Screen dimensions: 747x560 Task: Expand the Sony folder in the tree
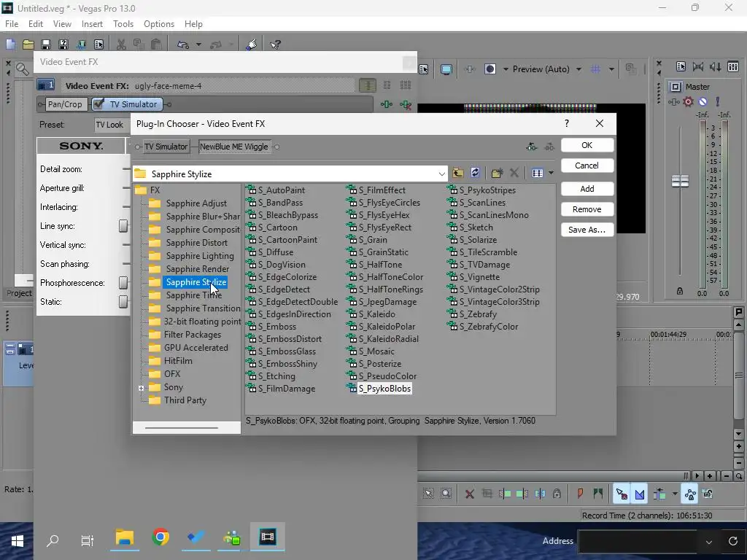click(x=141, y=388)
